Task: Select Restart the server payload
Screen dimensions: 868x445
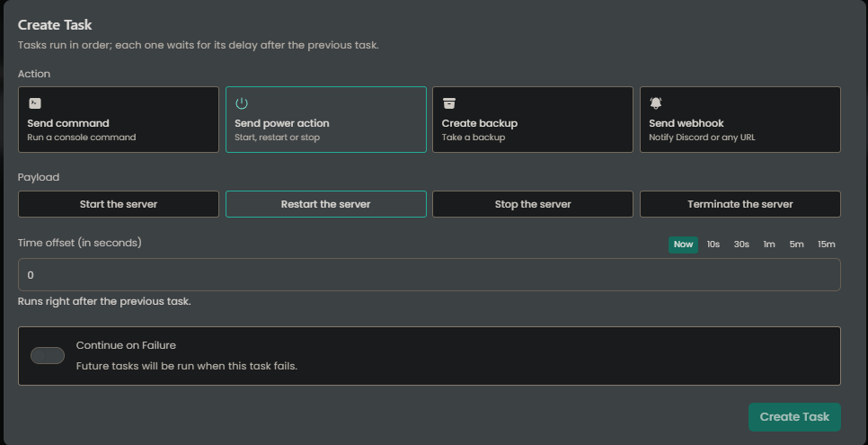Action: [x=326, y=204]
